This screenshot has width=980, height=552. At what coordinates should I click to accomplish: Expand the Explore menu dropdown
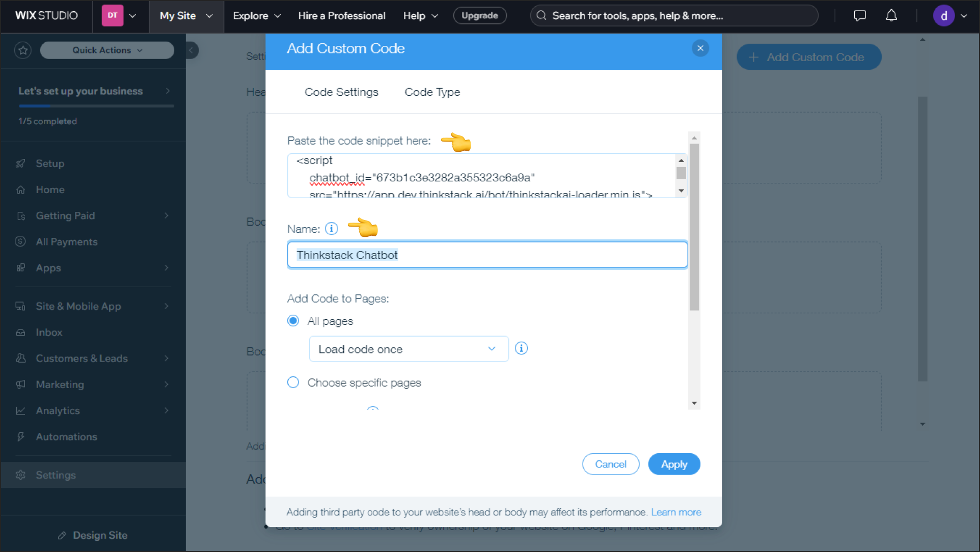coord(257,15)
